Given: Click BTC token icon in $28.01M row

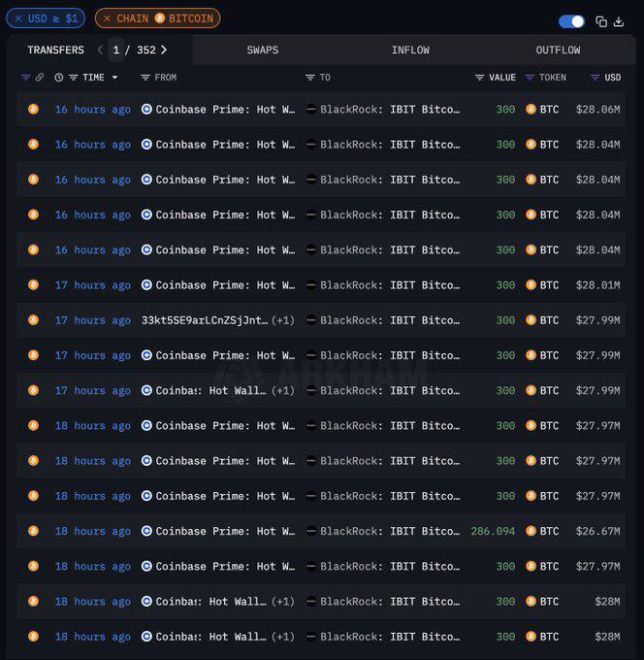Looking at the screenshot, I should coord(531,285).
